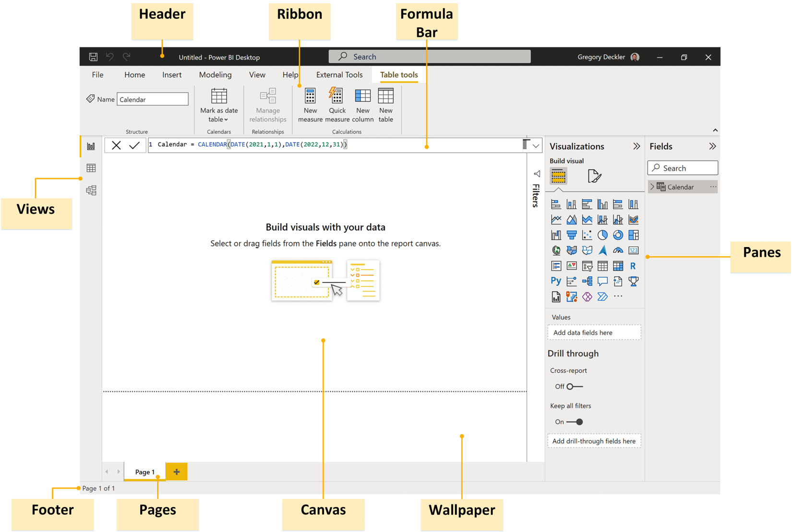This screenshot has width=792, height=532.
Task: Click the Fields pane Search box
Action: pos(683,168)
